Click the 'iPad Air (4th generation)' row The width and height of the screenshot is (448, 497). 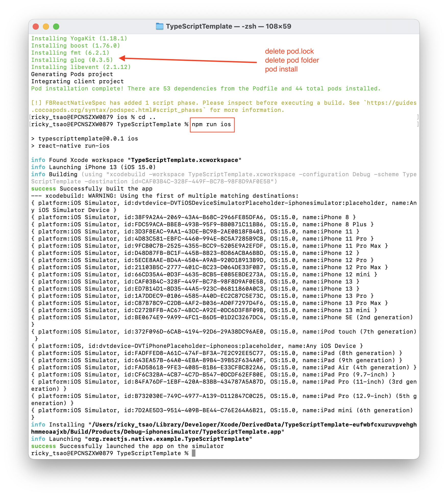coord(224,367)
